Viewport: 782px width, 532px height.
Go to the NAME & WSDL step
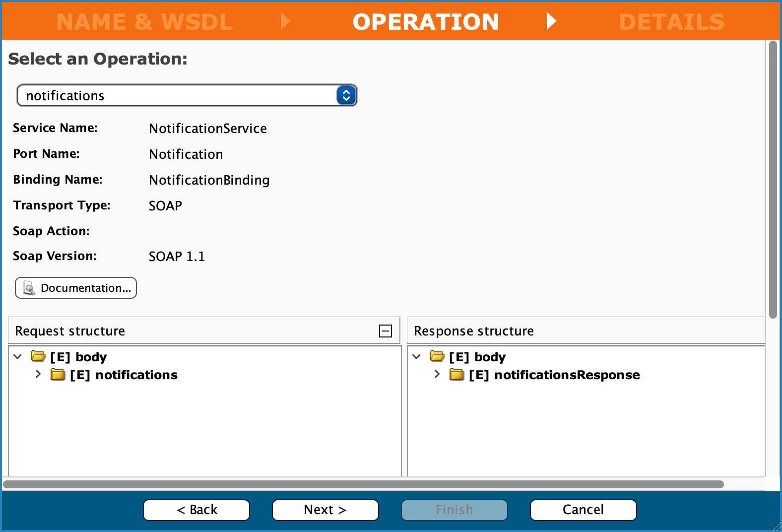pos(144,22)
